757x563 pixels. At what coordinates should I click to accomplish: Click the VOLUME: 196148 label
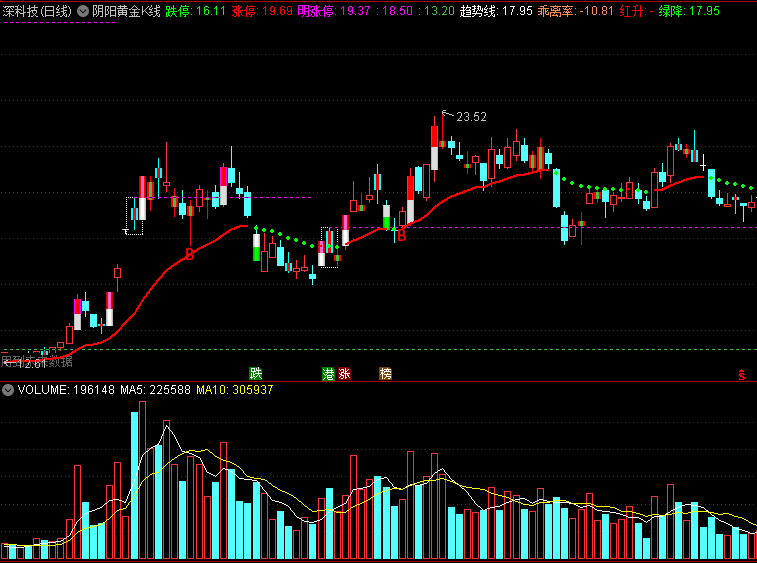click(x=66, y=390)
